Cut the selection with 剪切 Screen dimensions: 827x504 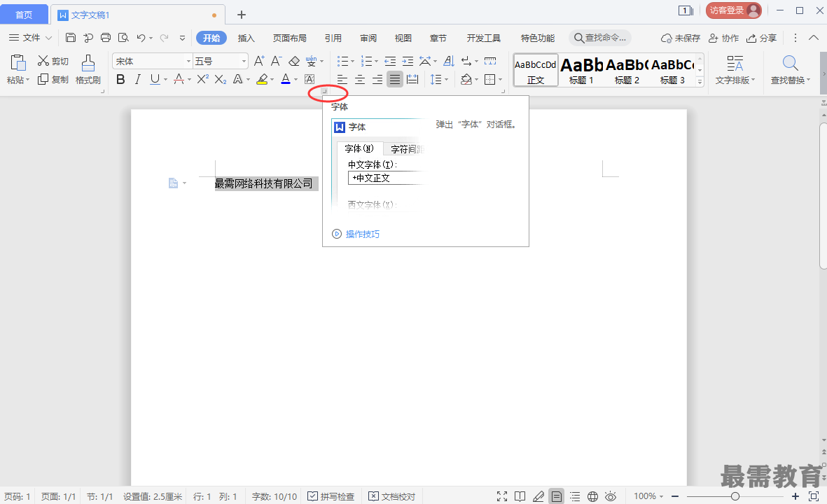[53, 61]
